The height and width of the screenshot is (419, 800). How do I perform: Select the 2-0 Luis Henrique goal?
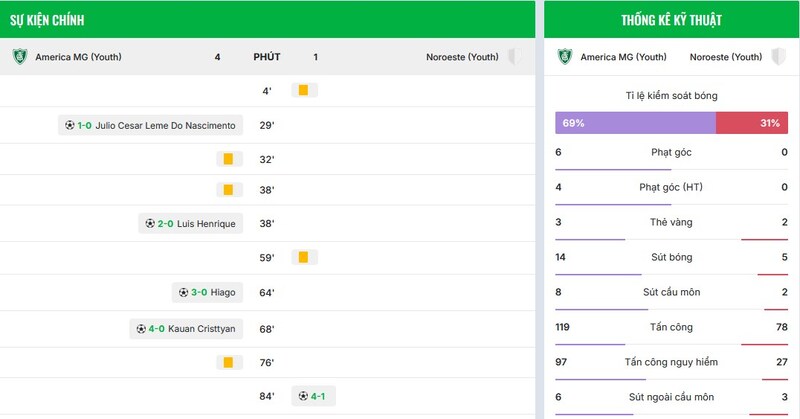[190, 223]
